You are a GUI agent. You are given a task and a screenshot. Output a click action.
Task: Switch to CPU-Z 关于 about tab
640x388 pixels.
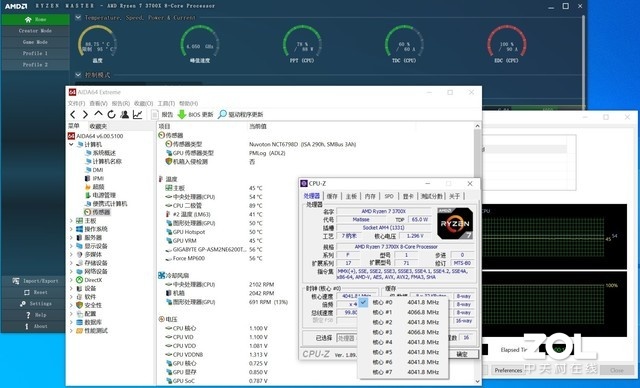[454, 196]
